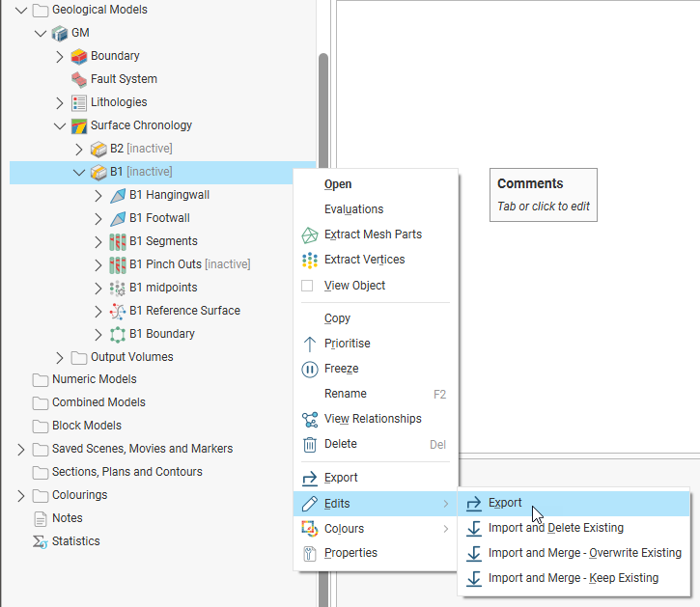Click Export in the Edits submenu
This screenshot has height=607, width=700.
[x=505, y=503]
